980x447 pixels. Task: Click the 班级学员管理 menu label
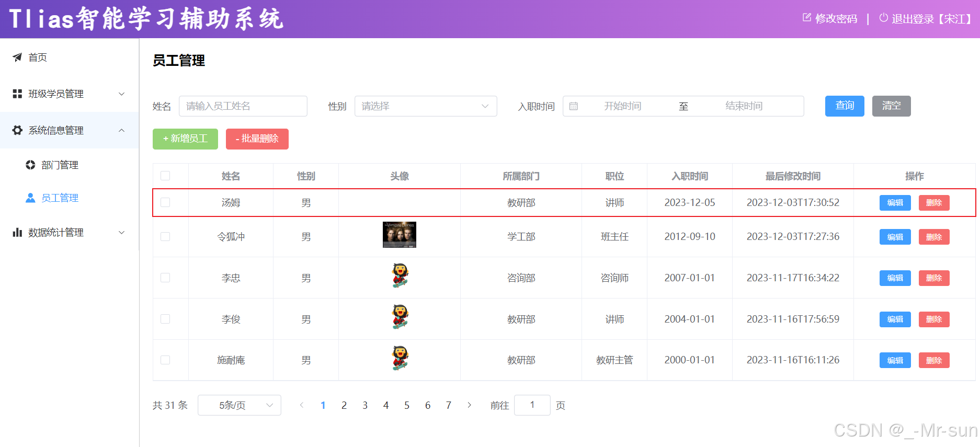(56, 94)
